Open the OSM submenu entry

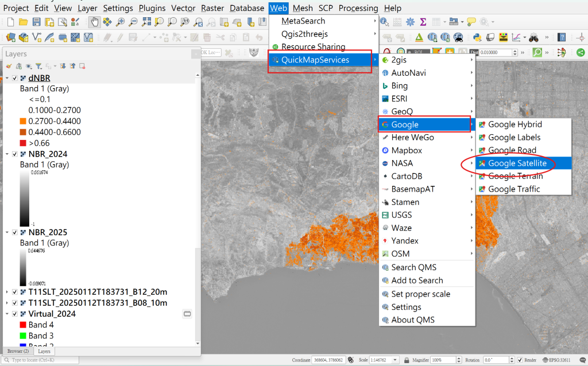tap(427, 254)
